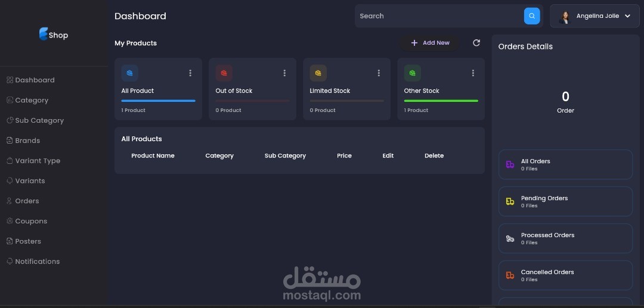Click the Price column header
This screenshot has width=644, height=308.
coord(344,155)
